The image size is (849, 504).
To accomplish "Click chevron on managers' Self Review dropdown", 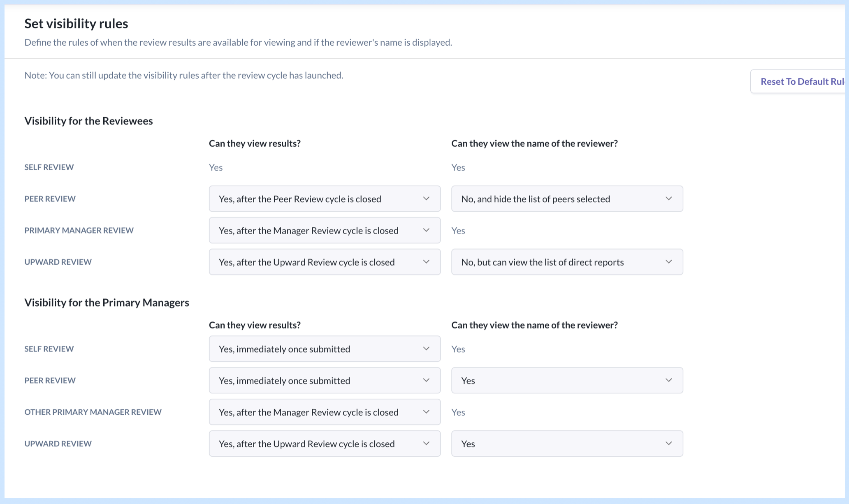I will click(x=426, y=349).
